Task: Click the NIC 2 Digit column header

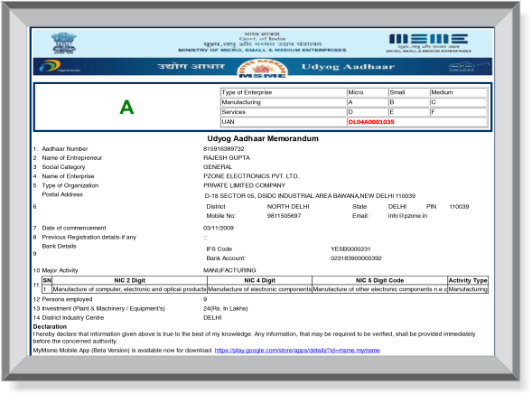Action: coord(129,280)
